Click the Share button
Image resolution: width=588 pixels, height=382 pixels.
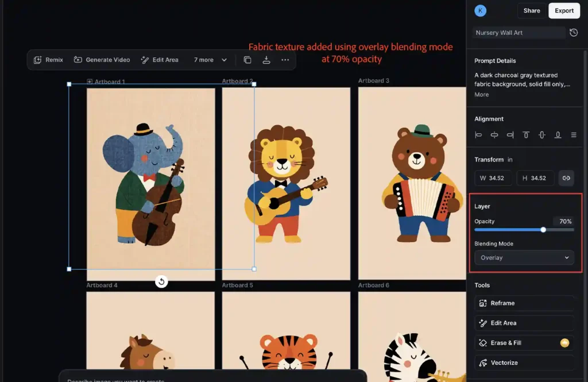531,10
